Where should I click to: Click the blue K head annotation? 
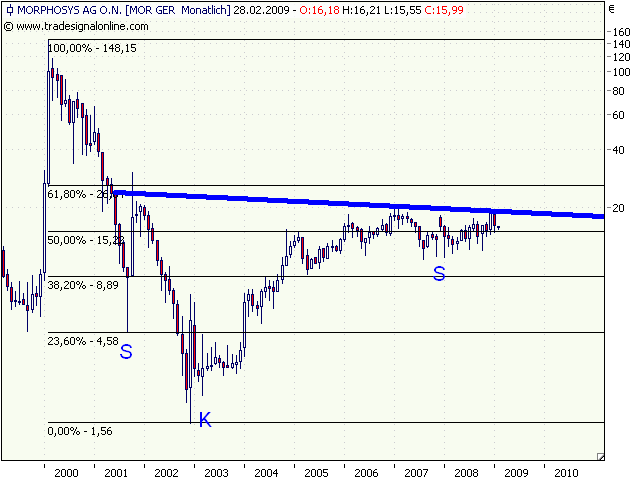point(205,420)
